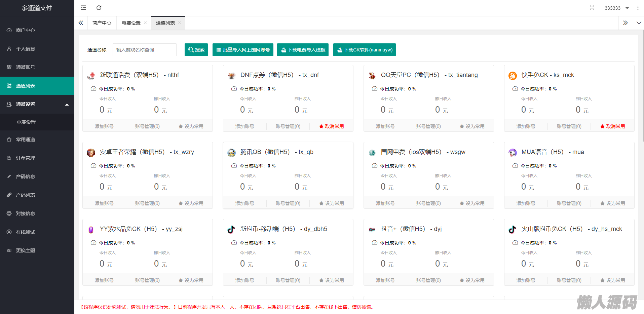This screenshot has width=644, height=314.
Task: Open the 333333 user account dropdown
Action: [616, 8]
